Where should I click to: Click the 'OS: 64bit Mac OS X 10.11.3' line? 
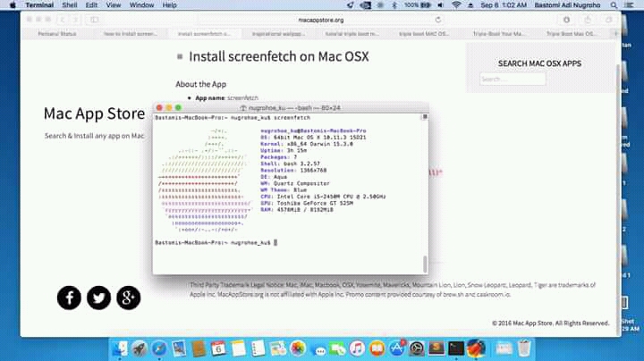click(313, 138)
